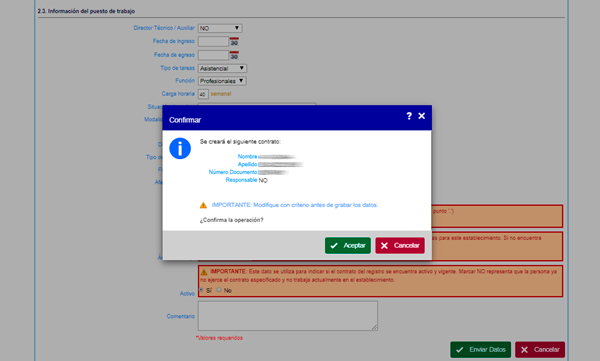The image size is (600, 361).
Task: Click the orange warning icon beside IMPORTANTE in dialog
Action: (203, 205)
